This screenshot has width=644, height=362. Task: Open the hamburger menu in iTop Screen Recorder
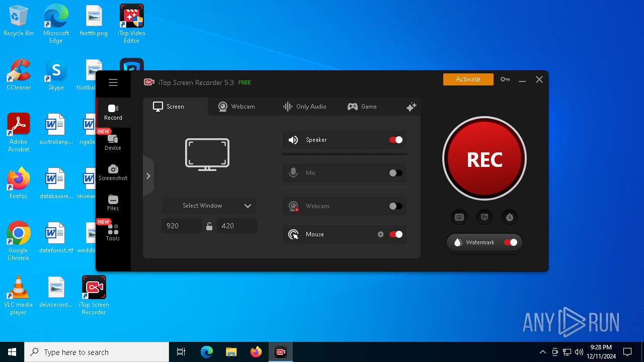113,82
